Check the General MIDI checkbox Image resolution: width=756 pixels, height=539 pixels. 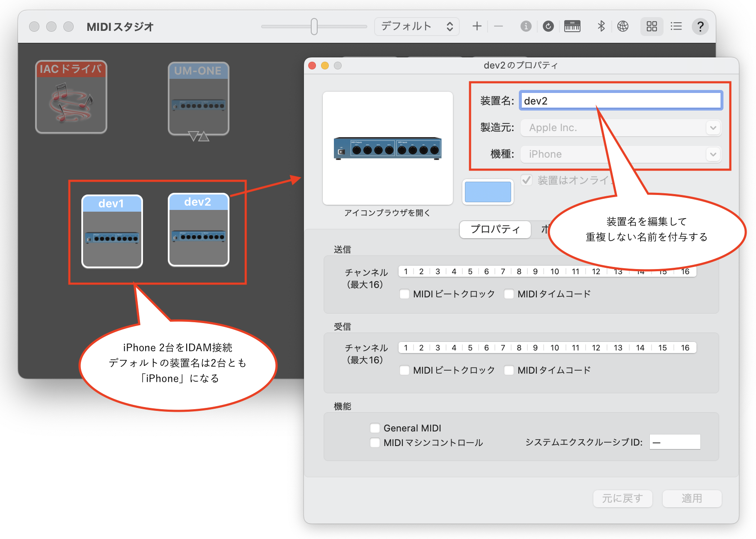click(375, 428)
